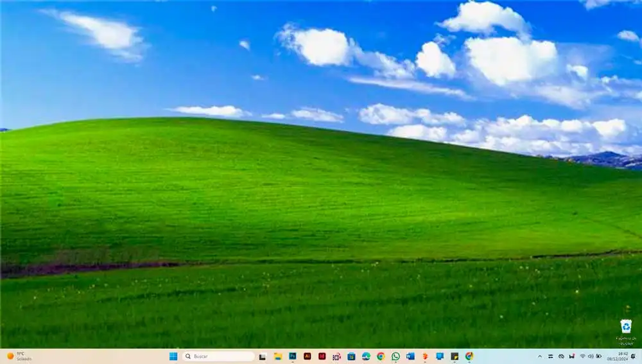The width and height of the screenshot is (642, 364).
Task: Open File Explorer from the taskbar
Action: pos(277,356)
